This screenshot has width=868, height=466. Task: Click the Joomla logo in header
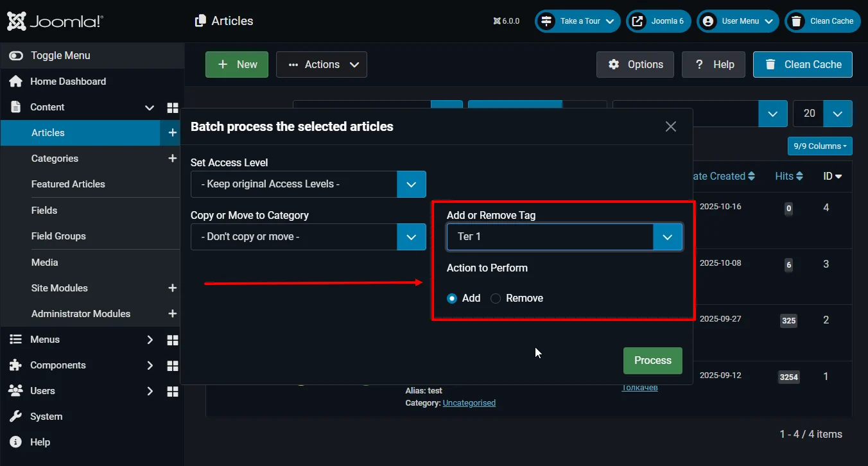(55, 21)
